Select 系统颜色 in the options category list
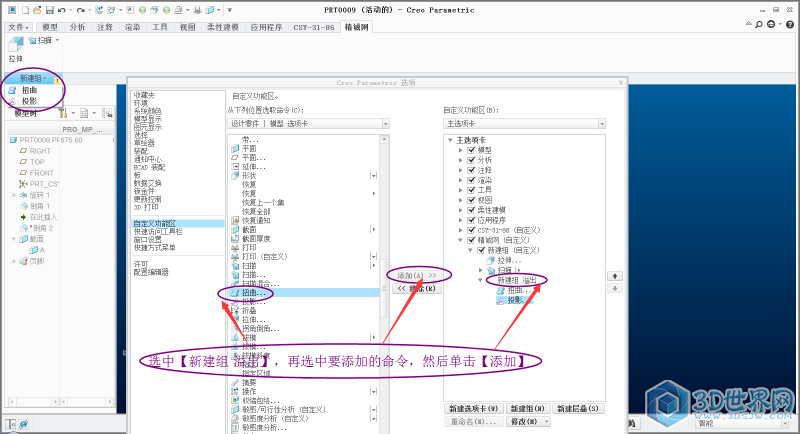Viewport: 800px width, 434px height. click(x=147, y=111)
